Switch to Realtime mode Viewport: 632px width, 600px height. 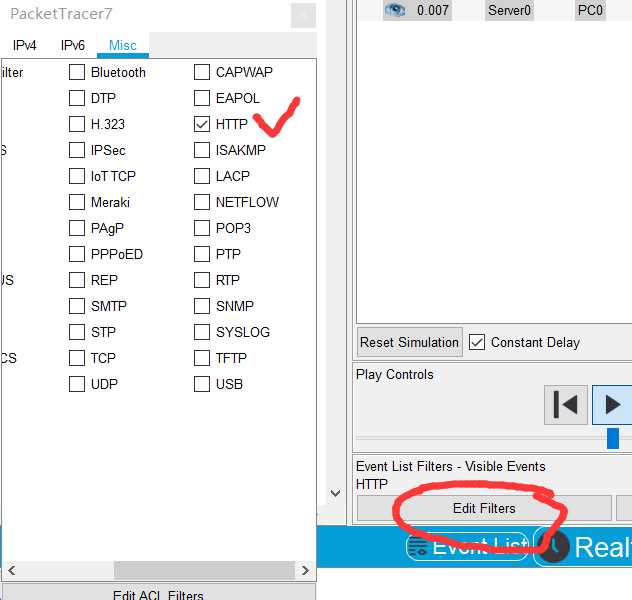point(584,547)
